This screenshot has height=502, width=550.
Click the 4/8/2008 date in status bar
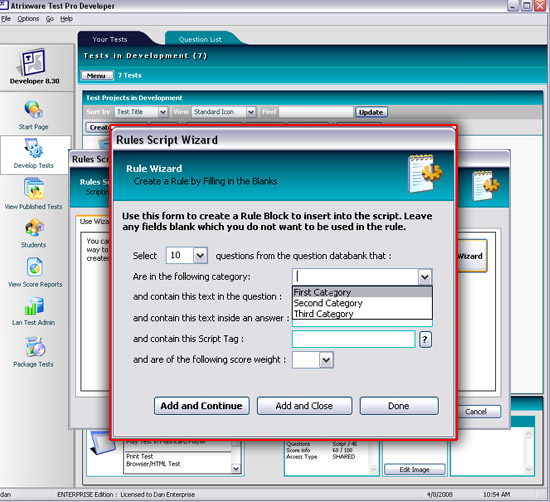[439, 495]
